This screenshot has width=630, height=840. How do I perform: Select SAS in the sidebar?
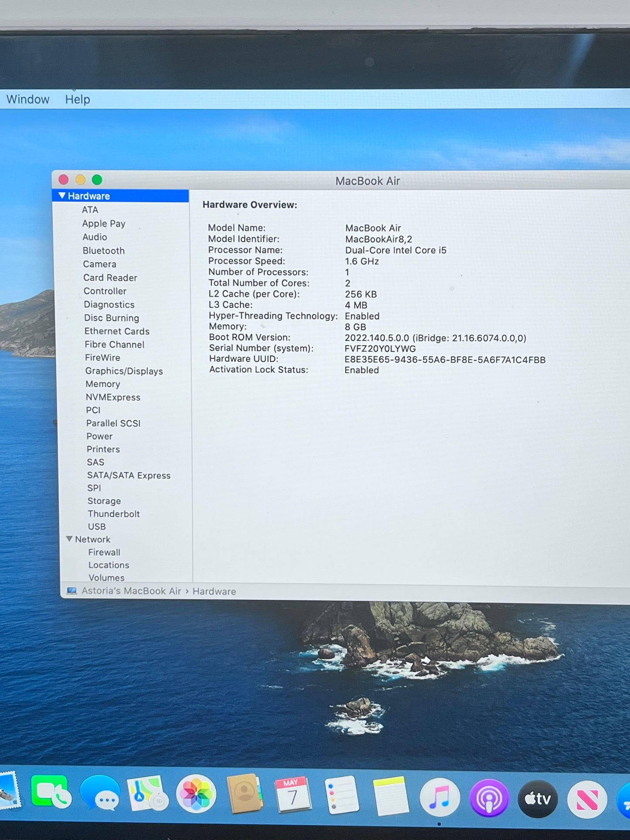95,462
